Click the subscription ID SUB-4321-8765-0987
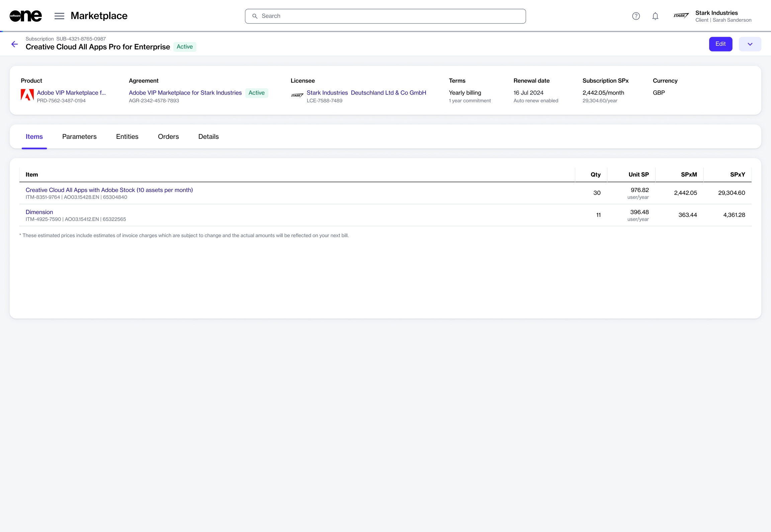Viewport: 771px width, 532px height. (81, 39)
